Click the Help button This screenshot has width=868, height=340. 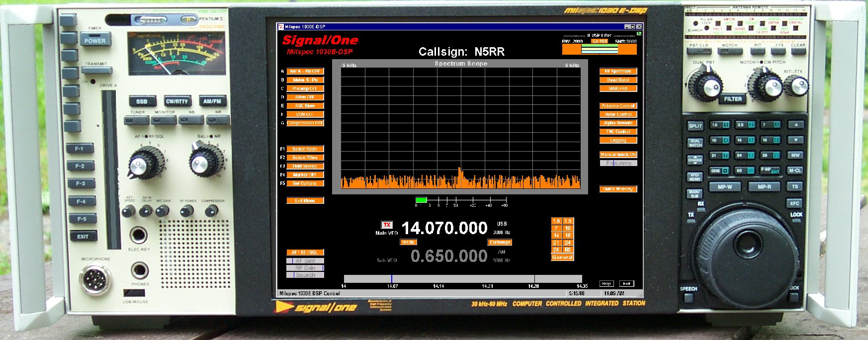(x=606, y=284)
